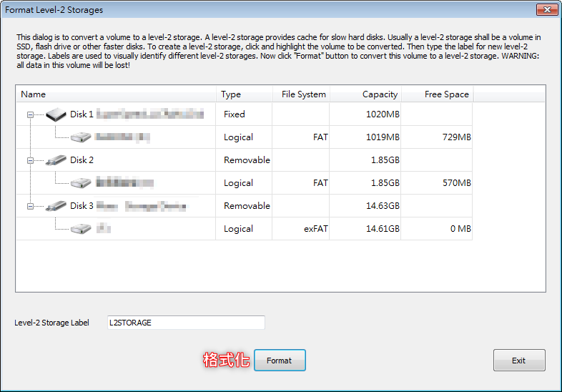The image size is (562, 392).
Task: Sort by the Name column header
Action: (x=116, y=94)
